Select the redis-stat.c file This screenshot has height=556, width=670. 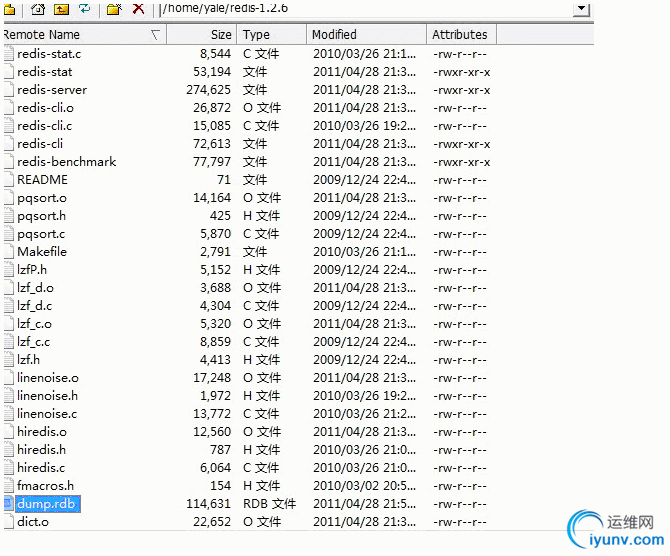(x=49, y=54)
